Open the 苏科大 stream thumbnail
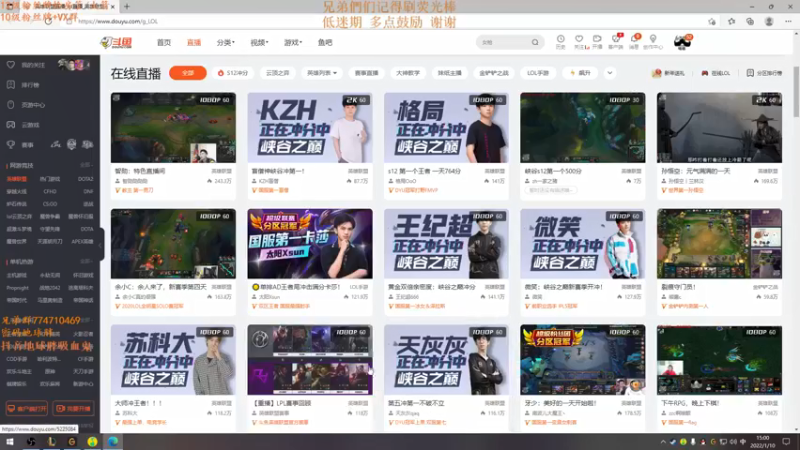Image resolution: width=800 pixels, height=450 pixels. click(173, 360)
